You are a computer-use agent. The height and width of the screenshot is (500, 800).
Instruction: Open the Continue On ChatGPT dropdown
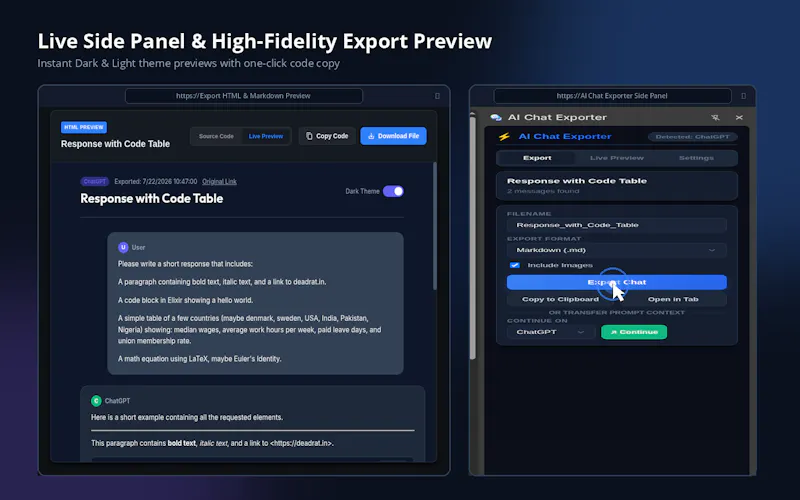551,332
